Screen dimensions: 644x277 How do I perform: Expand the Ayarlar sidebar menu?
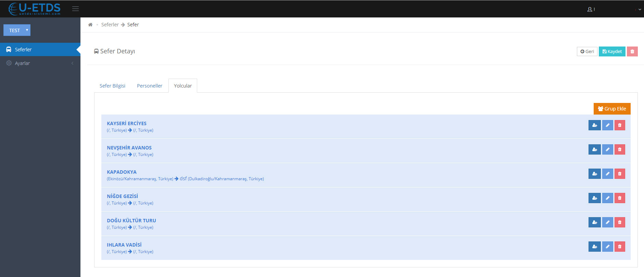(x=40, y=63)
